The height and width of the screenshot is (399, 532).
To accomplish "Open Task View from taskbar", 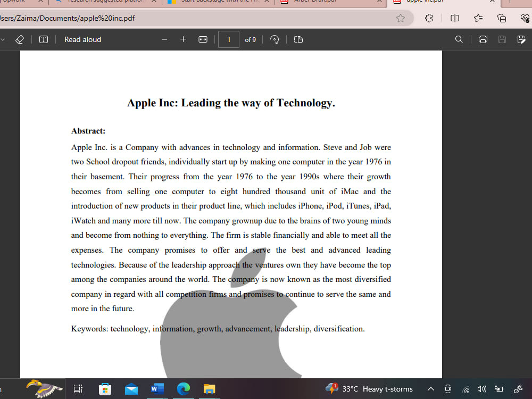I will (78, 389).
